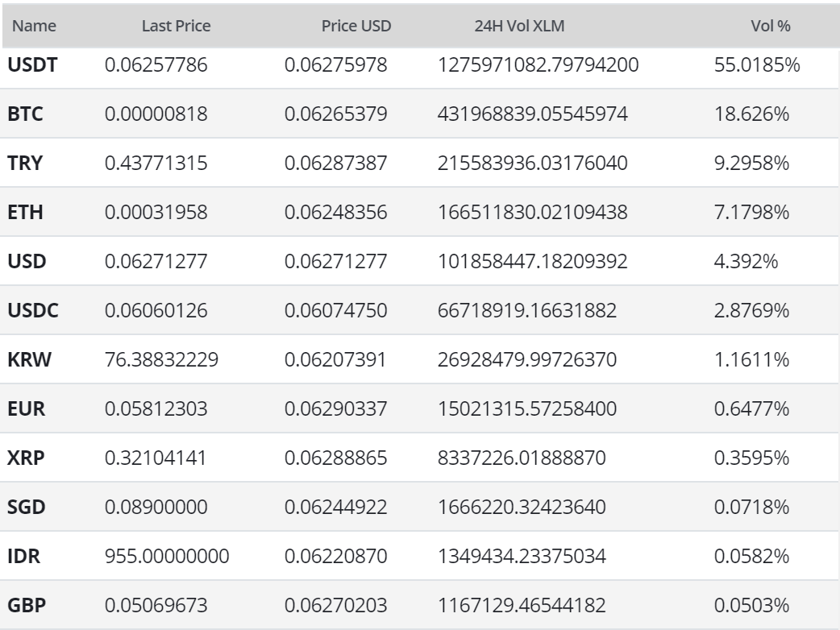Viewport: 840px width, 630px height.
Task: Select IDR last price 955.00000000
Action: tap(167, 556)
